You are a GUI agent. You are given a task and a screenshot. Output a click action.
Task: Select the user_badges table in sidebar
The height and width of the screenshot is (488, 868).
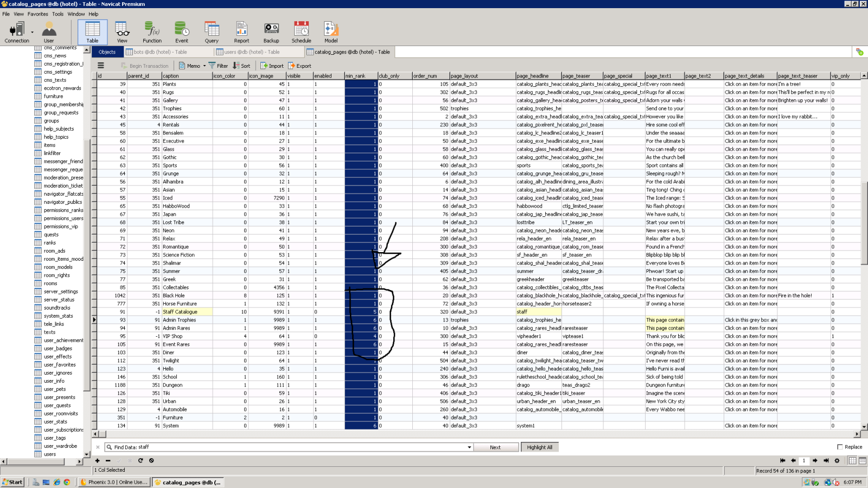click(x=58, y=349)
